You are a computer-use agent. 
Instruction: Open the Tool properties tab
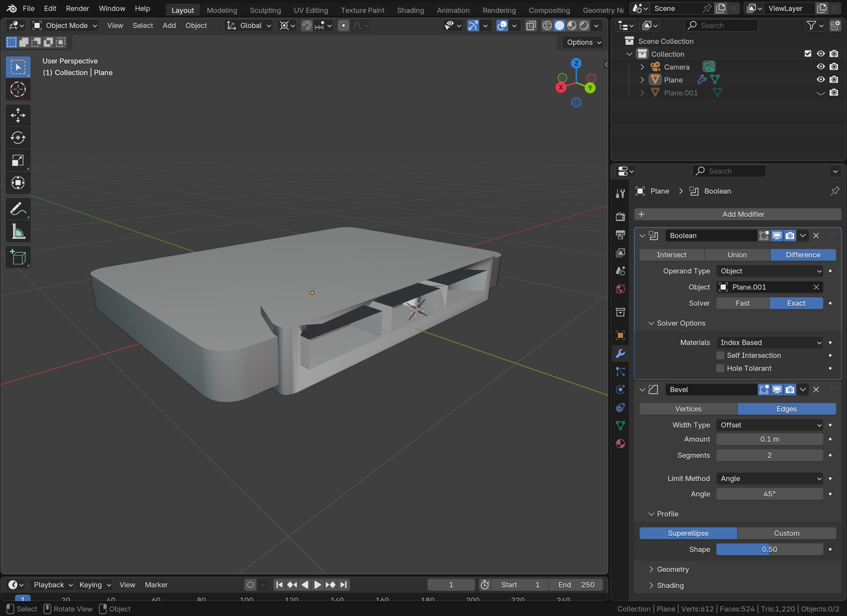[620, 193]
